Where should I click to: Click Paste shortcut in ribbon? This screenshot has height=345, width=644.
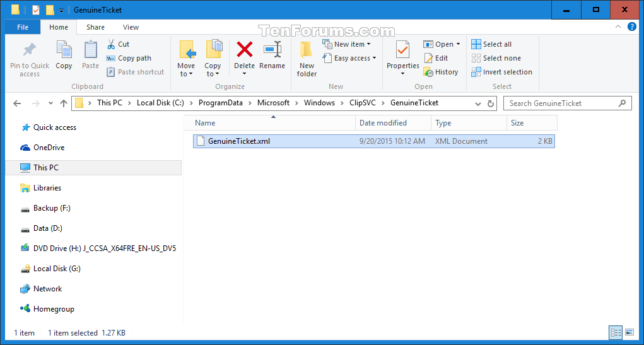135,72
